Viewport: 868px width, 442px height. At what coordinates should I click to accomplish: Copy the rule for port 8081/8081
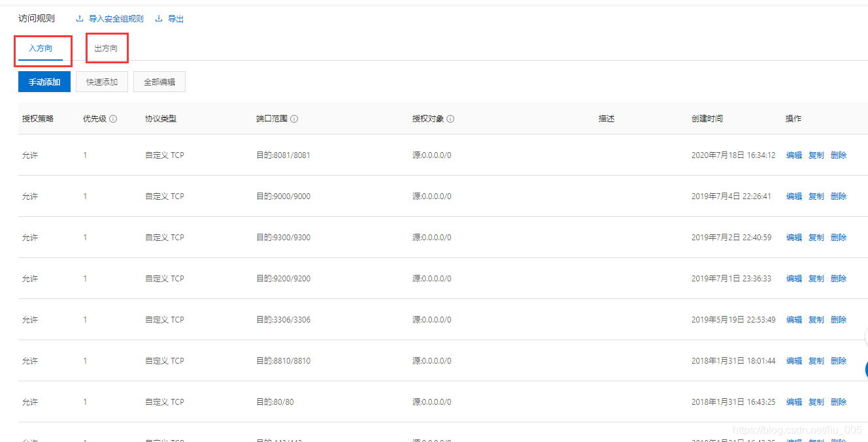coord(816,155)
